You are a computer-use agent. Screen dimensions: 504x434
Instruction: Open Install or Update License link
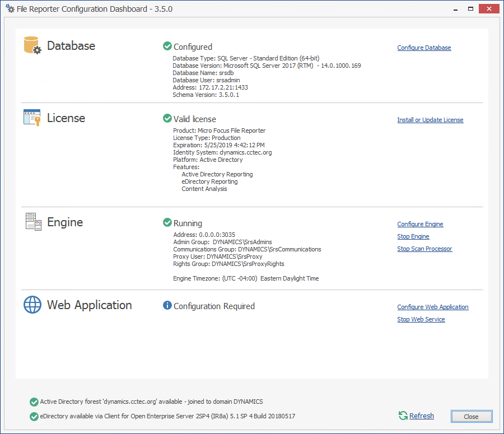pos(430,120)
